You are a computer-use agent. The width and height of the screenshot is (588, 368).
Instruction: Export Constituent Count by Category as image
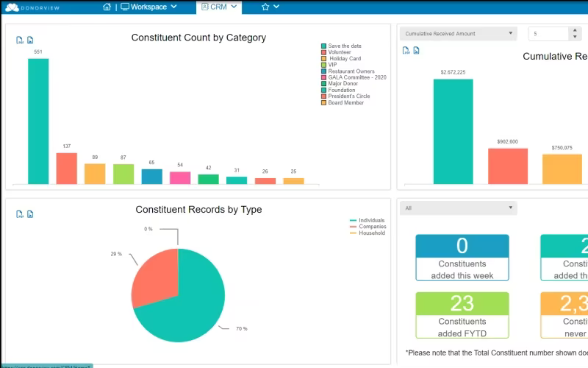click(x=30, y=40)
